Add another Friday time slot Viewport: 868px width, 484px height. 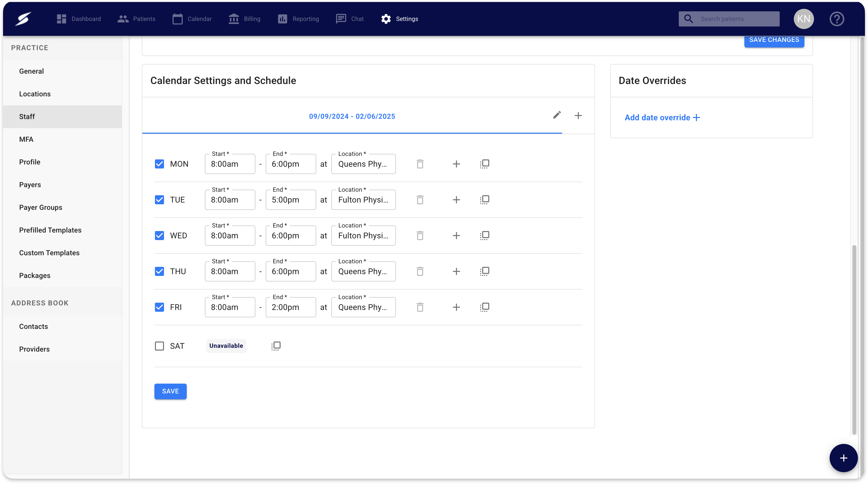coord(456,307)
